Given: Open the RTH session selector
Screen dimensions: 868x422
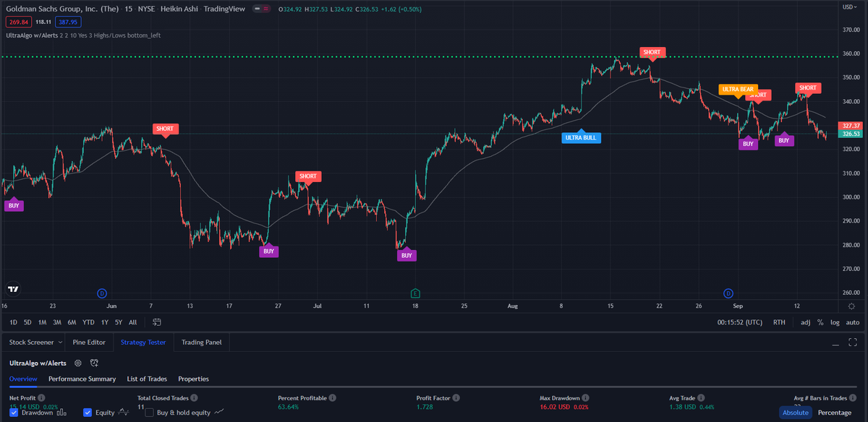Looking at the screenshot, I should pyautogui.click(x=779, y=322).
